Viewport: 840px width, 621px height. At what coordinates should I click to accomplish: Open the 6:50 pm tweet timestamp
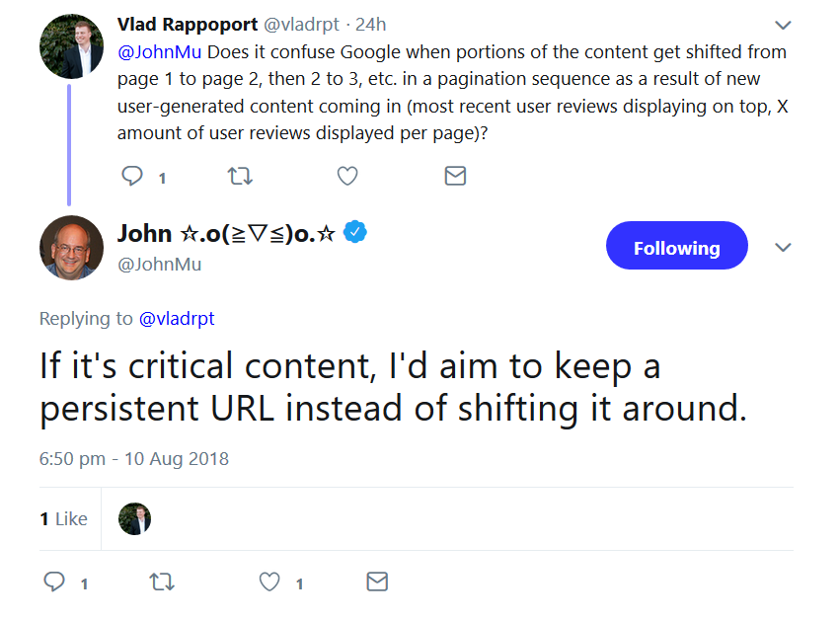[134, 459]
